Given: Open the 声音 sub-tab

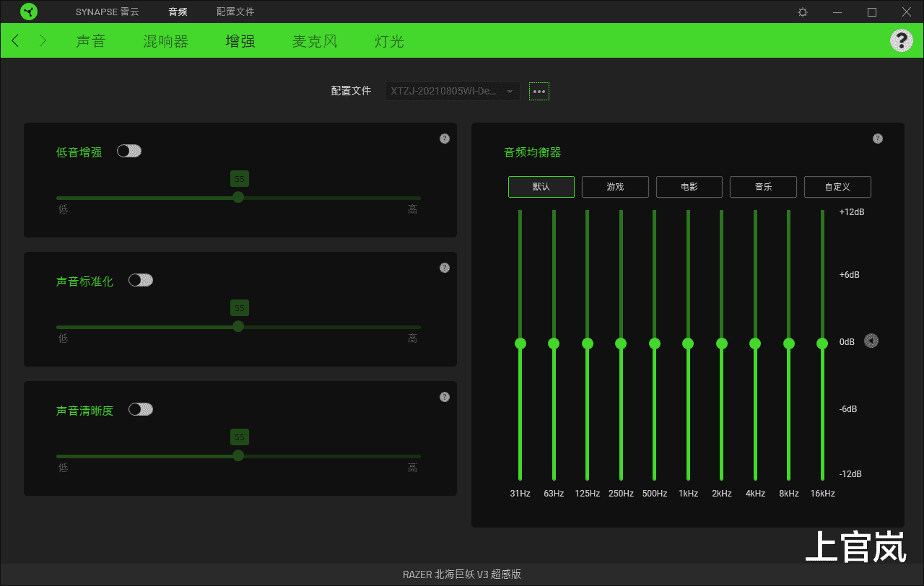Looking at the screenshot, I should click(91, 41).
